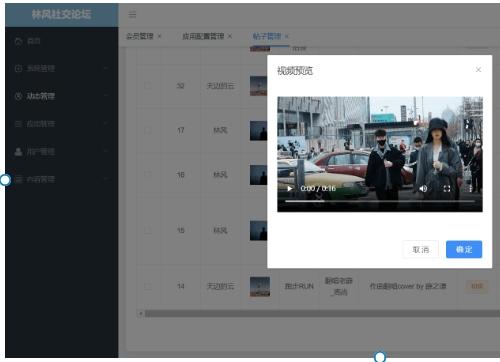Click the video timestamp 0:00 / 0:16
This screenshot has width=500, height=362.
coord(318,189)
